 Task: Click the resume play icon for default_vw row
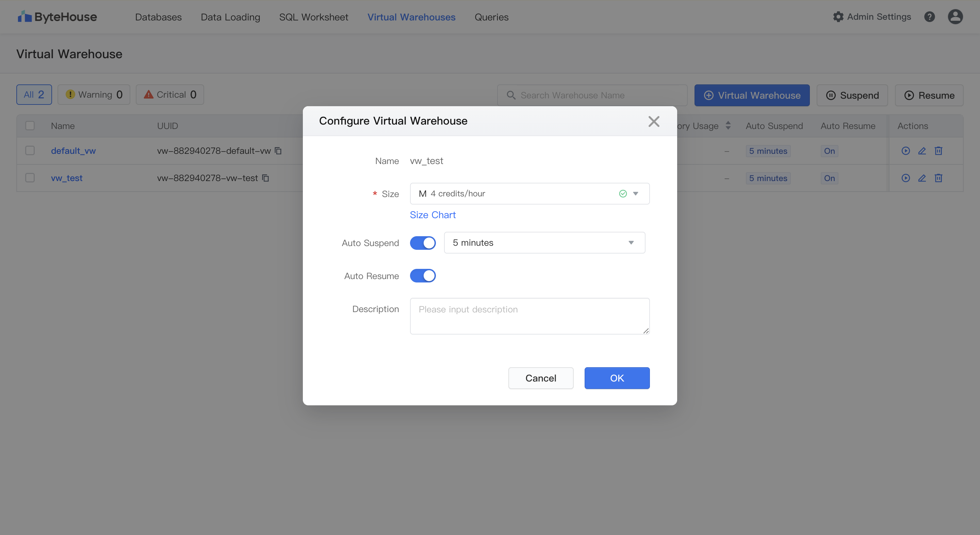coord(905,151)
